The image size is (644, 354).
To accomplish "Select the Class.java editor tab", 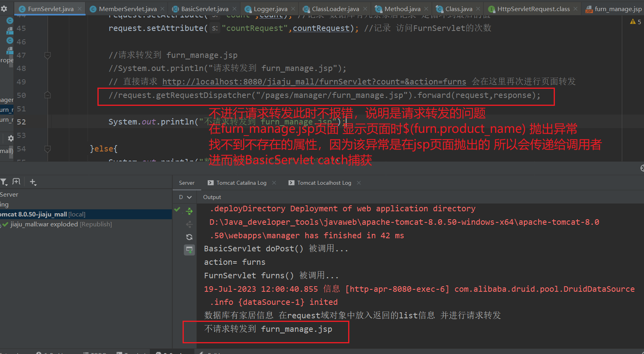I will [459, 9].
